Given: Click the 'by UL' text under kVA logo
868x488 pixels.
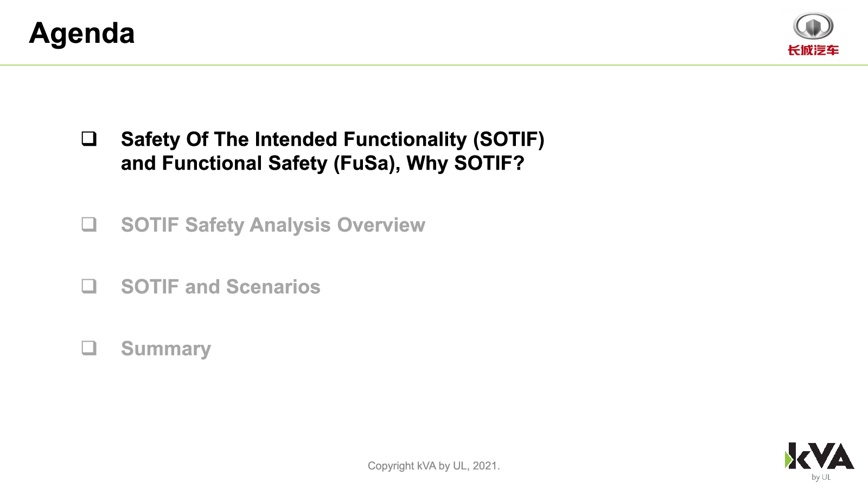Looking at the screenshot, I should point(821,477).
